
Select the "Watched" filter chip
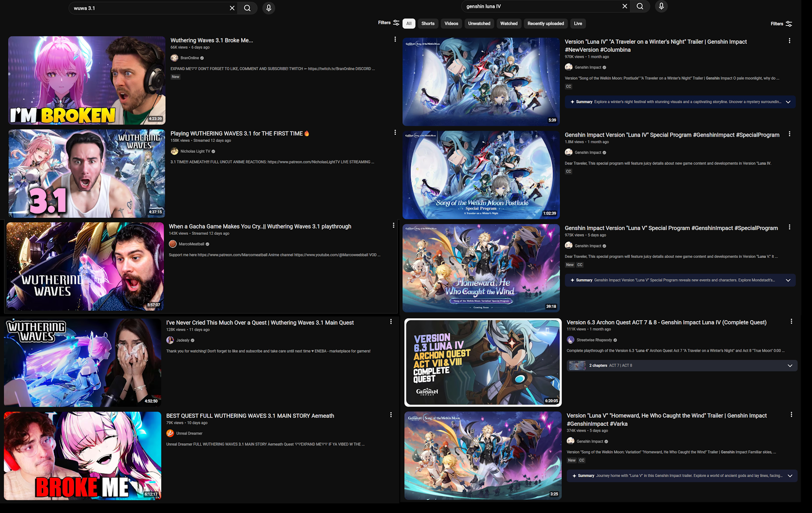point(509,24)
